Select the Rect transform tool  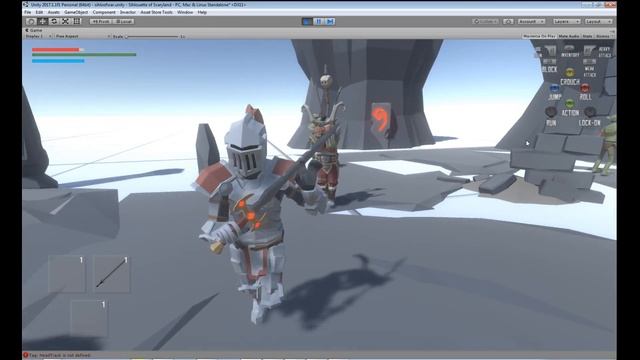(x=77, y=21)
